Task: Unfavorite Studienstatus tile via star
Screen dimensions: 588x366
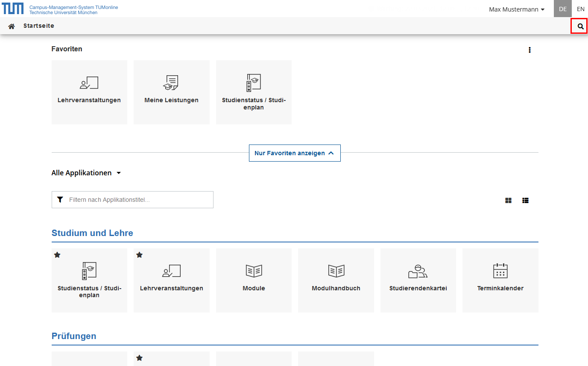Action: click(57, 255)
